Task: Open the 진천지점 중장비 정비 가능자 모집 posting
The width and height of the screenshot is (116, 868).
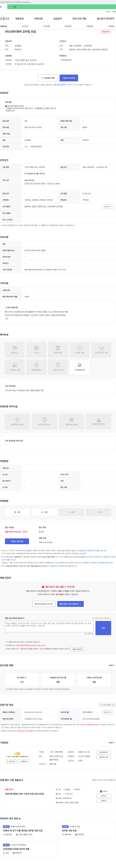Action: [24, 794]
